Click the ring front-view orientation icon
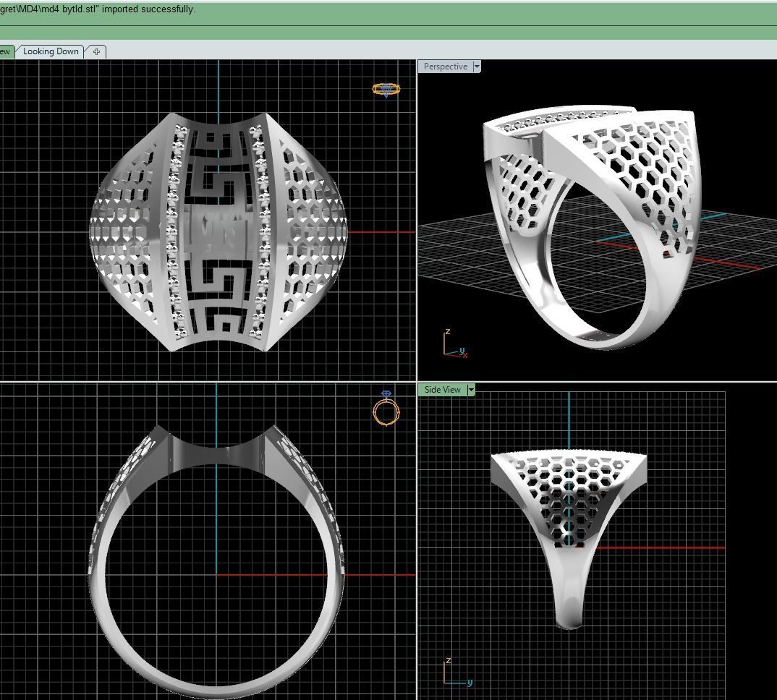 (386, 408)
